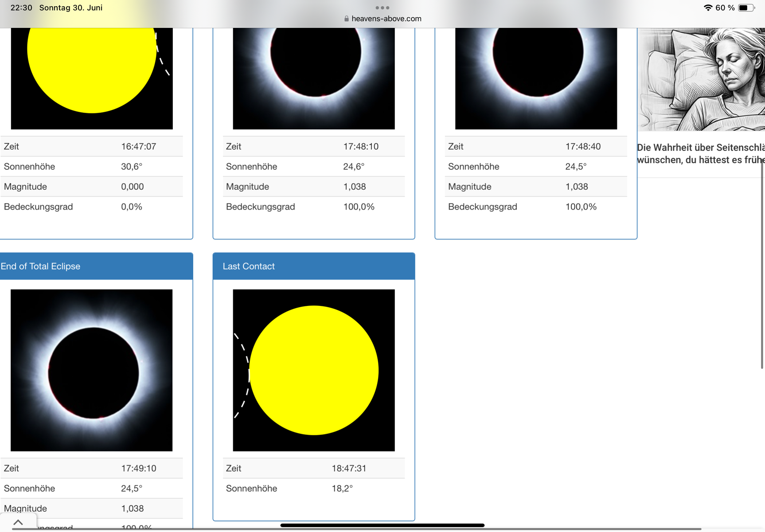This screenshot has width=765, height=532.
Task: Tap the Last Contact yellow sun image
Action: (314, 370)
